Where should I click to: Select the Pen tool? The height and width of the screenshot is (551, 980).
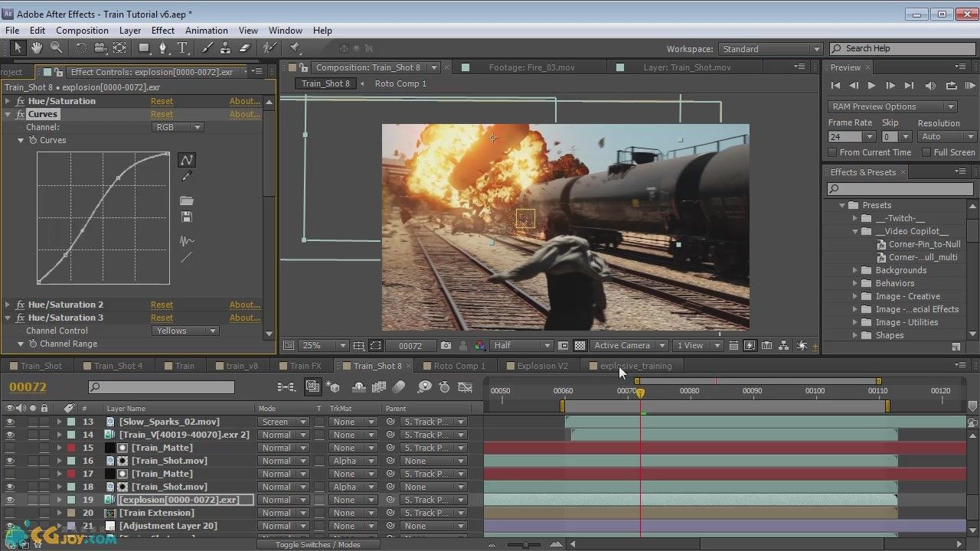(x=163, y=48)
